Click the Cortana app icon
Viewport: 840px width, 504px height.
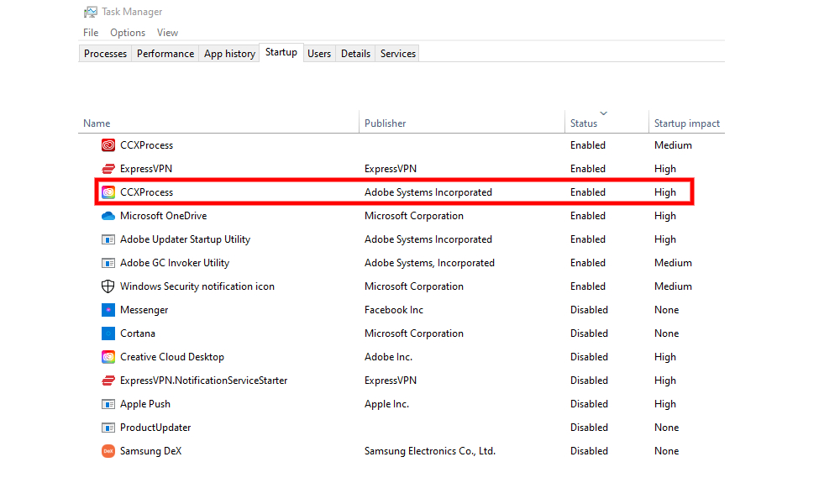(108, 333)
